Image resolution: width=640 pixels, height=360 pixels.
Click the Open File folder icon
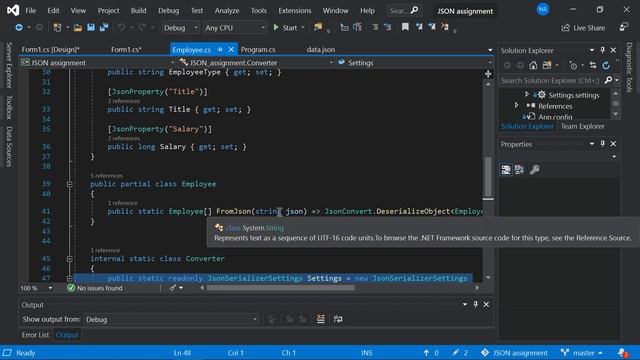pyautogui.click(x=78, y=27)
